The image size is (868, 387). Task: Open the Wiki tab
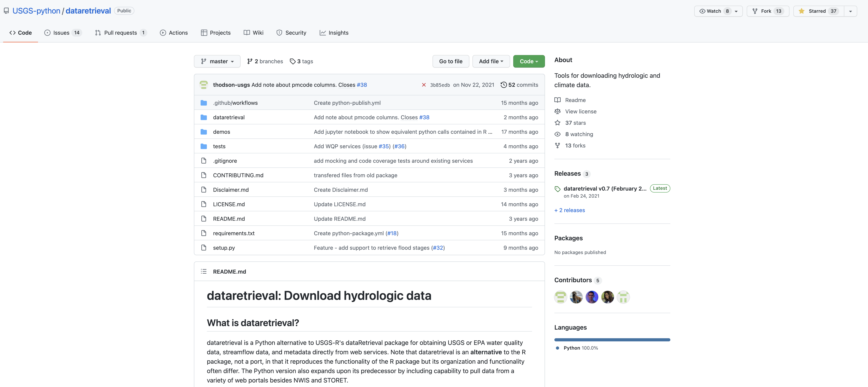pos(254,33)
